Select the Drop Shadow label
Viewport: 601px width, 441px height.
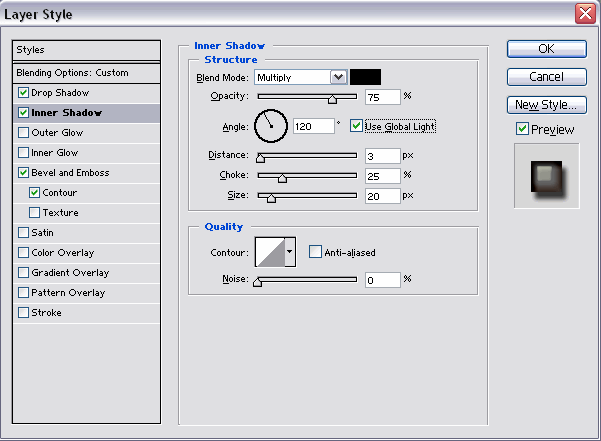[60, 93]
